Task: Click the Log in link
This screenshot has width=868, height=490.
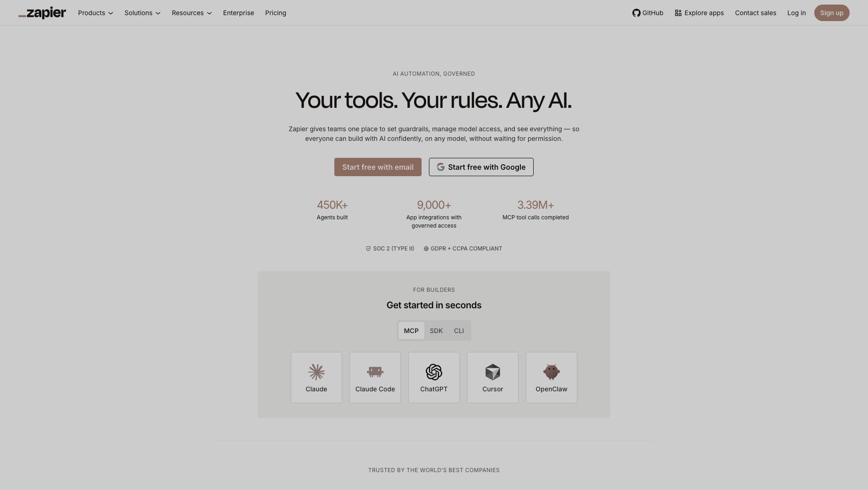Action: point(796,13)
